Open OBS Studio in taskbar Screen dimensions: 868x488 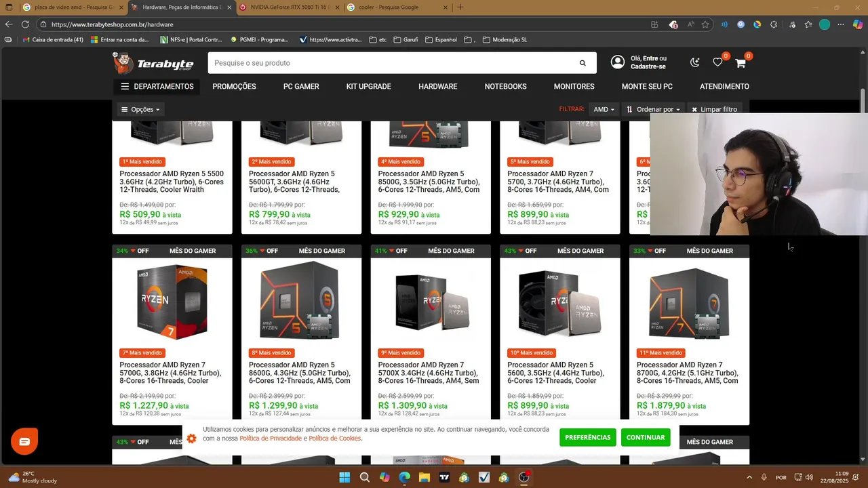pyautogui.click(x=524, y=477)
